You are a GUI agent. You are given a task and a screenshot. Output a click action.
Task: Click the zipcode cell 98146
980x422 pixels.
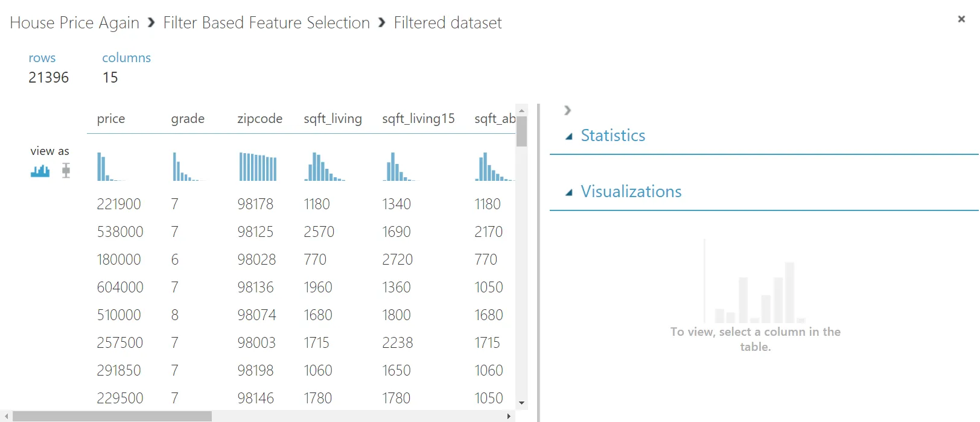[256, 398]
